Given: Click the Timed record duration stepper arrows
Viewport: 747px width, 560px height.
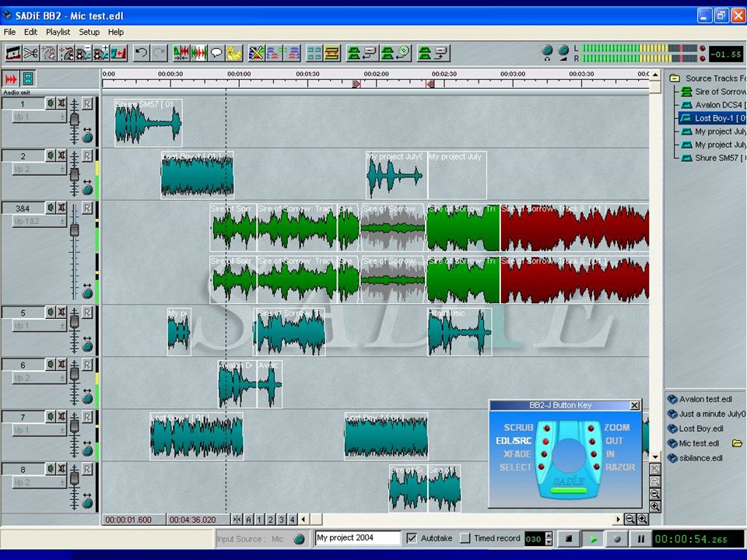Looking at the screenshot, I should coord(549,538).
